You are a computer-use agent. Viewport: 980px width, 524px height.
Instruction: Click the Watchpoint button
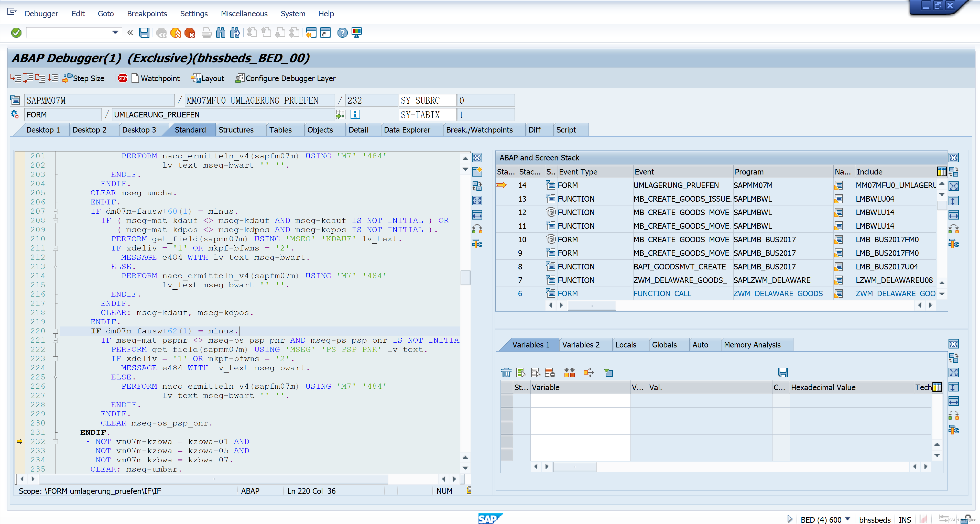(x=156, y=78)
